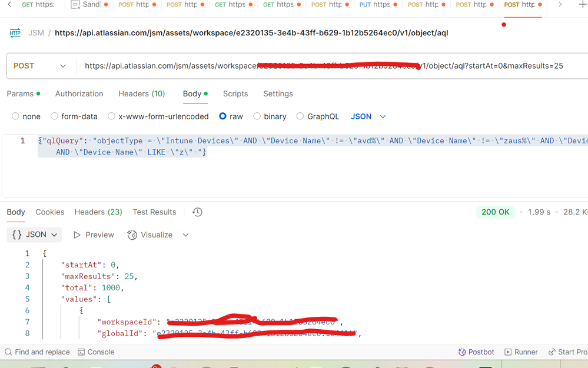The height and width of the screenshot is (368, 588).
Task: Open the response JSON format dropdown
Action: click(x=35, y=235)
